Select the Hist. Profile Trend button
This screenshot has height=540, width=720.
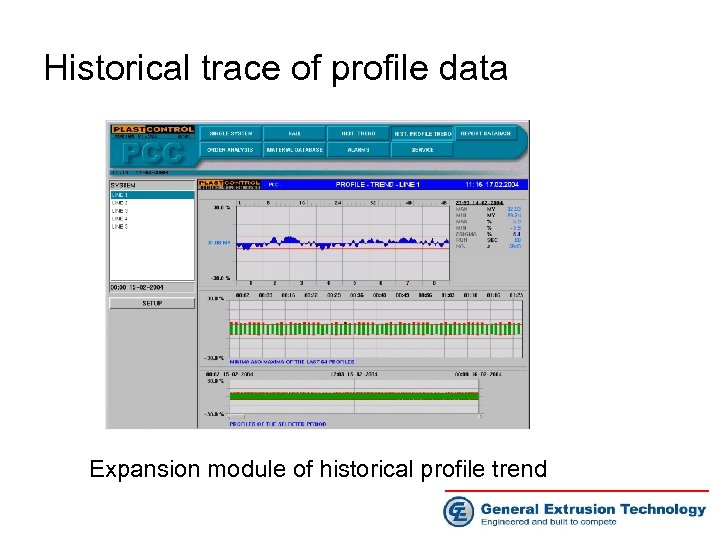click(x=422, y=134)
